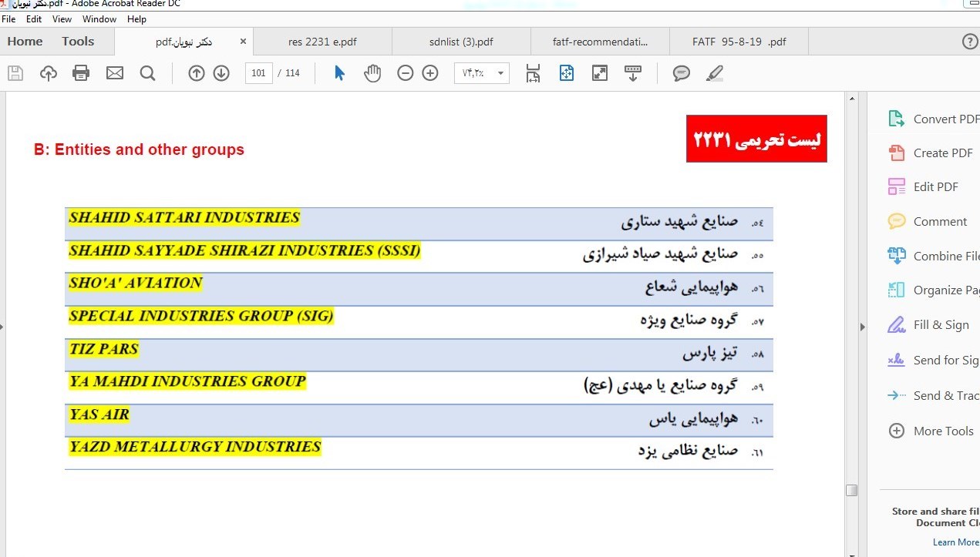Open the Fill & Sign tool

pyautogui.click(x=928, y=324)
